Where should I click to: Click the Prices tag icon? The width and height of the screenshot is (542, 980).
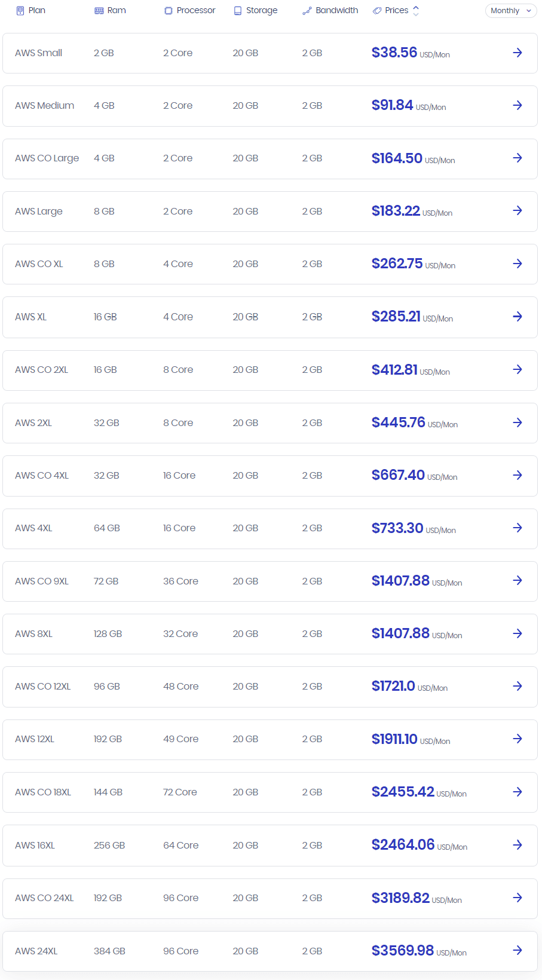(x=377, y=11)
